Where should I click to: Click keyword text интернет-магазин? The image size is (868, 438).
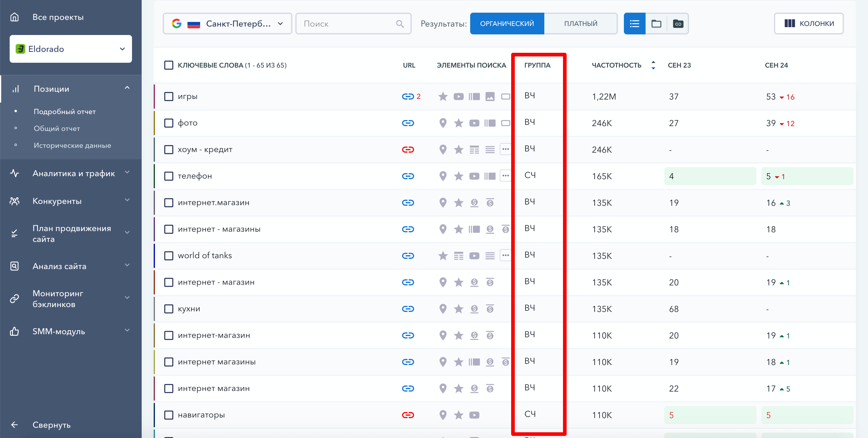(214, 335)
